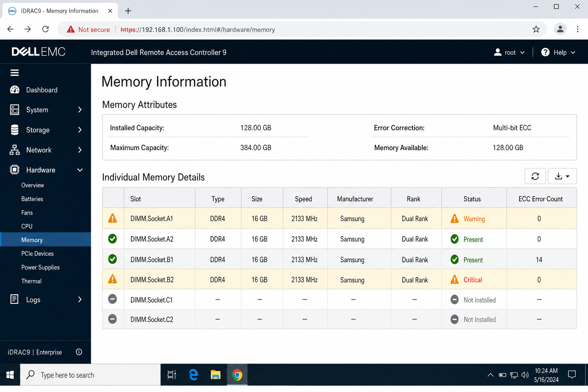Click the Critical status of DIMM.Socket.B2
Viewport: 588px width, 392px height.
click(473, 280)
